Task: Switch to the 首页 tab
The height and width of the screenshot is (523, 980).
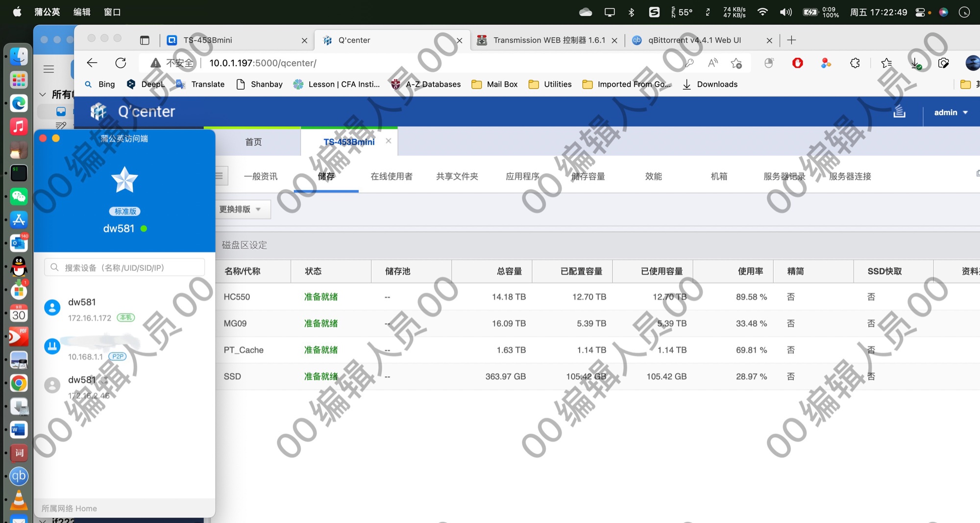Action: click(x=253, y=142)
